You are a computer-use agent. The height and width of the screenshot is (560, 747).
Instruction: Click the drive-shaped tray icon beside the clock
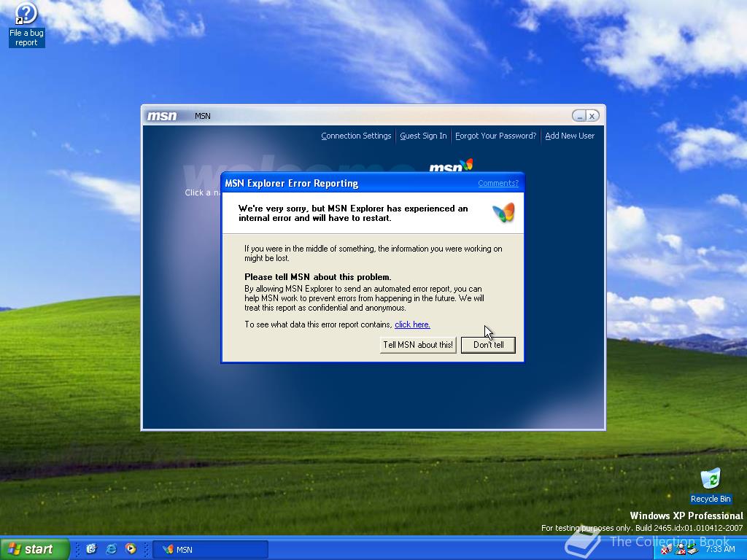[x=692, y=551]
